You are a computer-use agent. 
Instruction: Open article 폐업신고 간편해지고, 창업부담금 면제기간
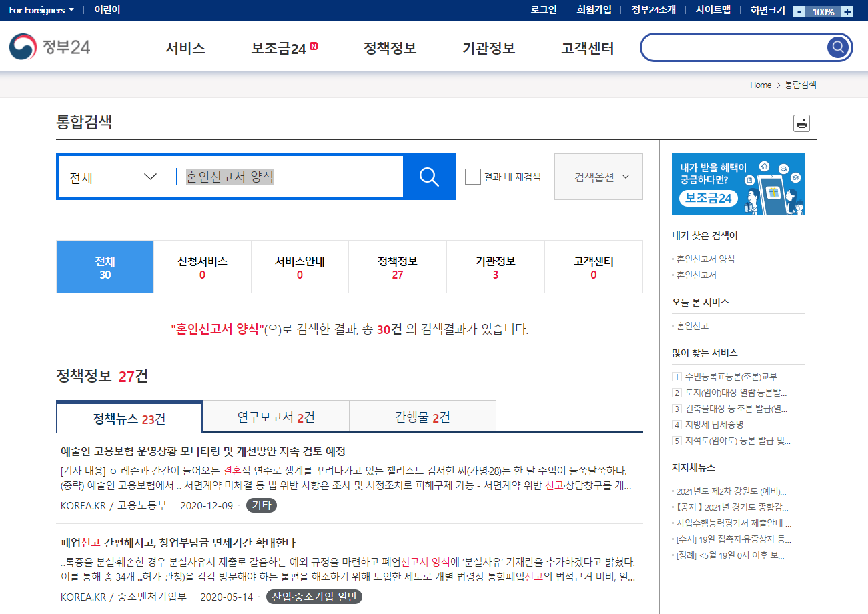[x=177, y=543]
